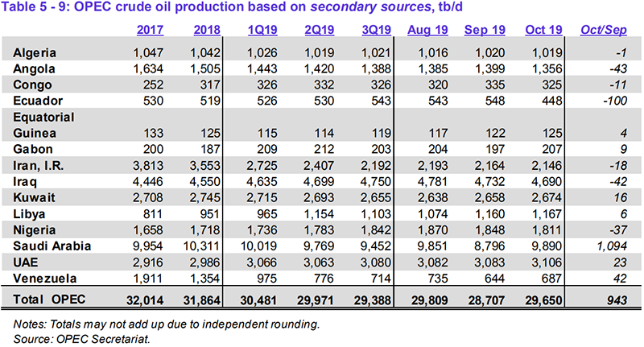The image size is (644, 347).
Task: Click the Iraq row label
Action: pyautogui.click(x=25, y=181)
